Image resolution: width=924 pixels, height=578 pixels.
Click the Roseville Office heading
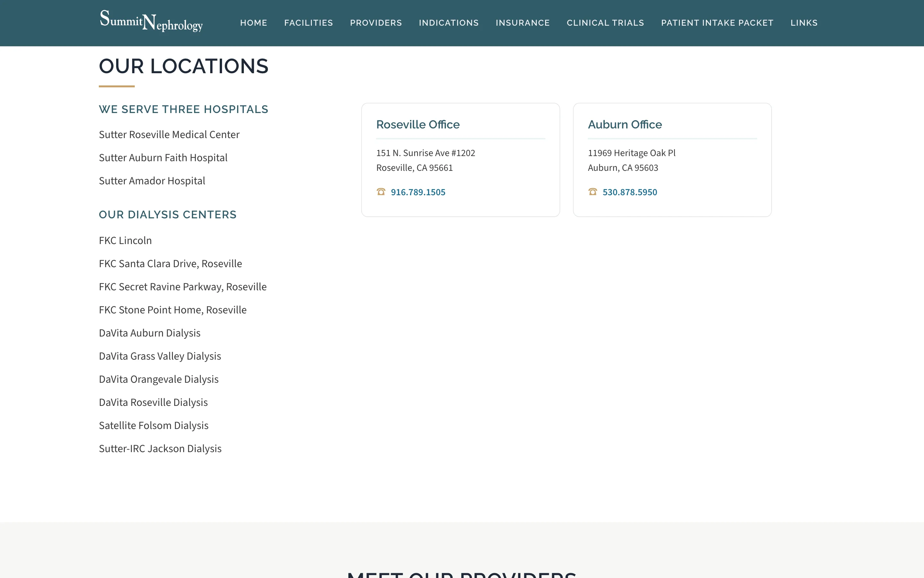coord(418,125)
